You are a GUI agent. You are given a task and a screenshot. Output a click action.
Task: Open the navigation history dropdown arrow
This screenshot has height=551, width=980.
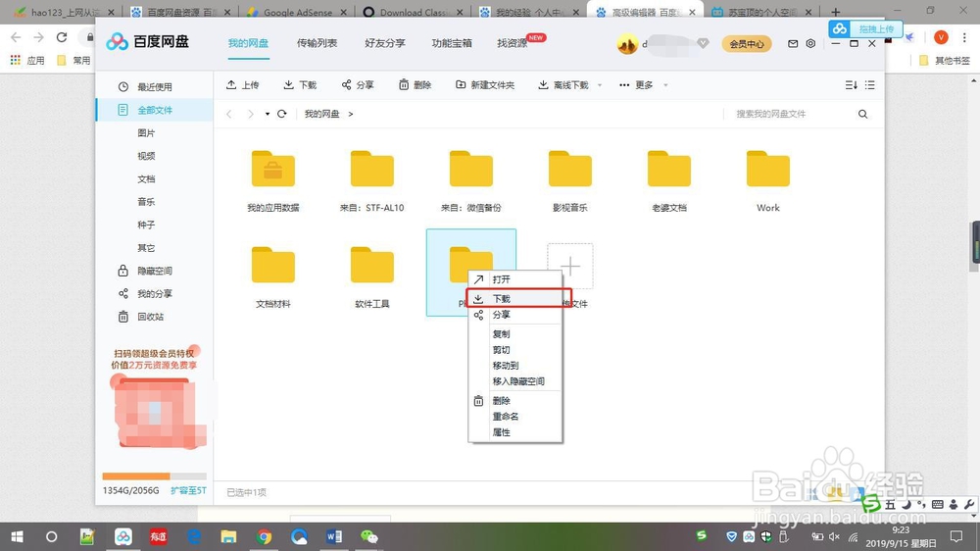(268, 114)
